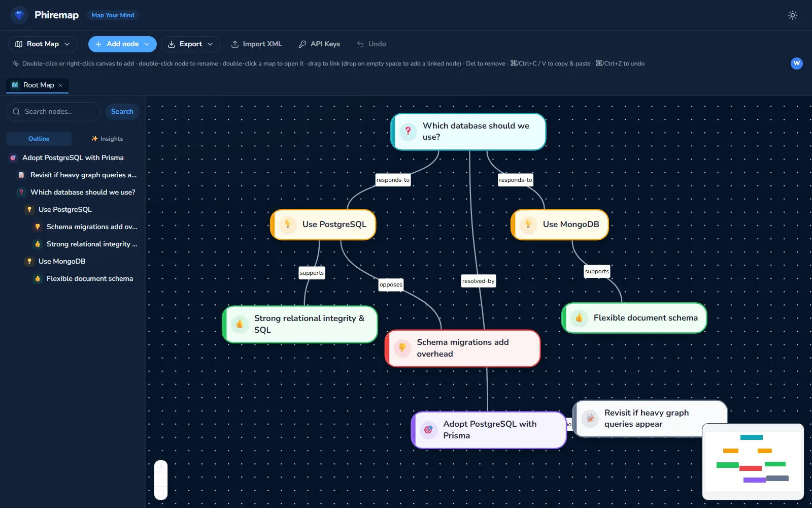This screenshot has height=508, width=812.
Task: Click the minimap overview thumbnail
Action: click(x=753, y=462)
